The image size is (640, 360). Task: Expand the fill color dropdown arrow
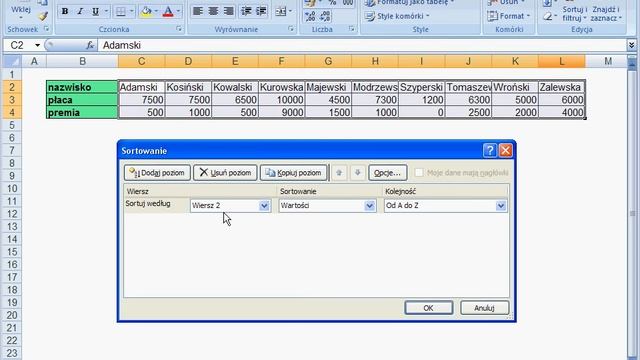point(156,11)
